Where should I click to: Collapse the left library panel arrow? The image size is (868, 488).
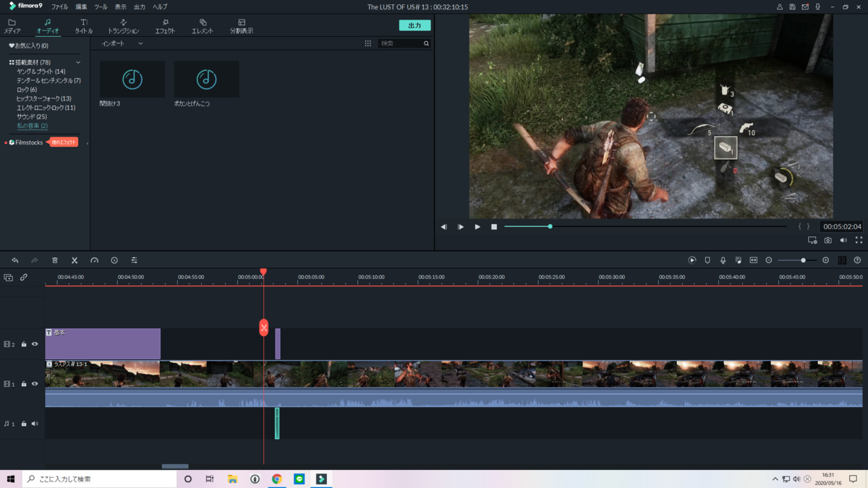[x=88, y=143]
